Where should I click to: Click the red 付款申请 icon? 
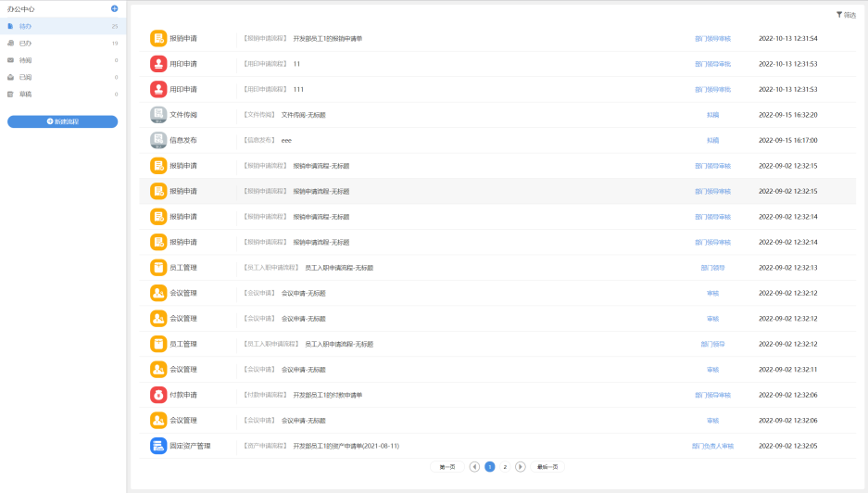click(x=158, y=395)
